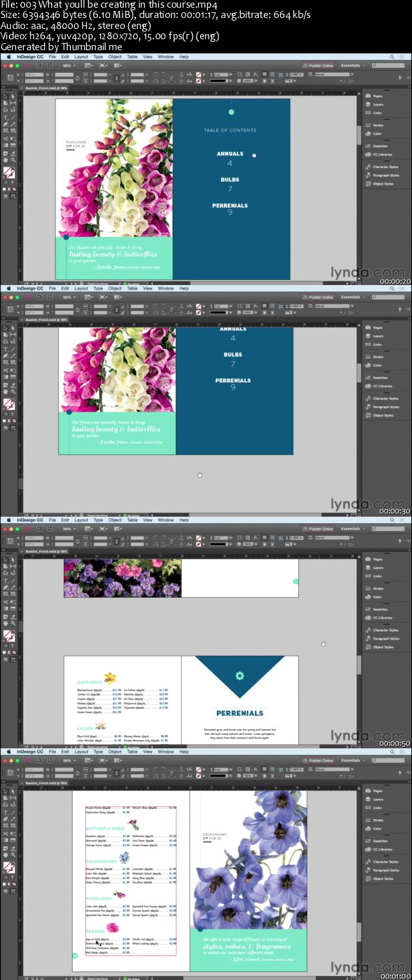Swap fill and stroke in the 00:00:20 frame
Screen dimensions: 412x980
(x=14, y=167)
